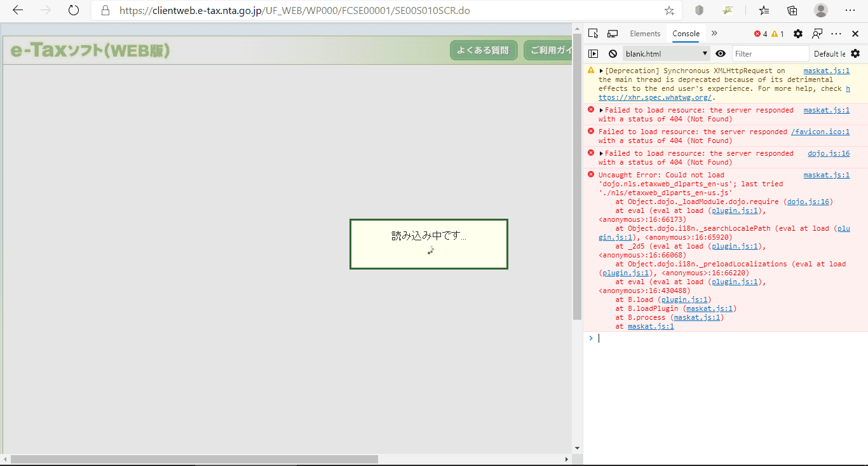Open DevTools settings via the gear icon
Screen dimensions: 868x466
798,33
